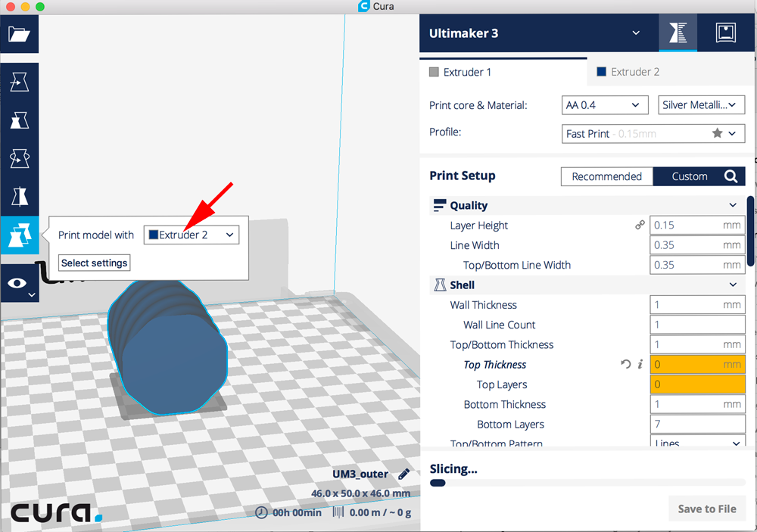This screenshot has width=757, height=532.
Task: Open the Print model with Extruder dropdown
Action: pyautogui.click(x=192, y=235)
